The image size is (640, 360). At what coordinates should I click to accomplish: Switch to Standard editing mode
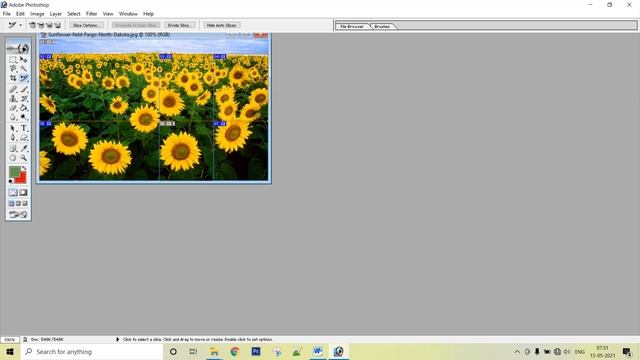click(13, 192)
